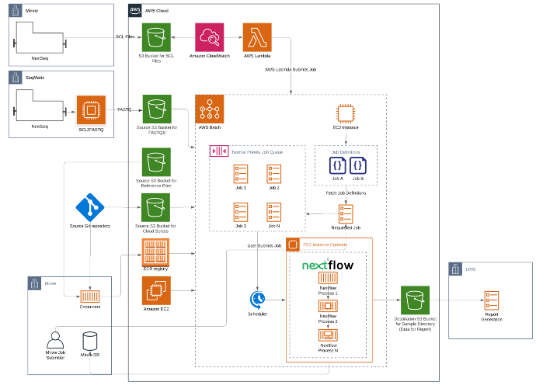
Task: Click the Destination S3 Bucket icon
Action: coord(415,300)
